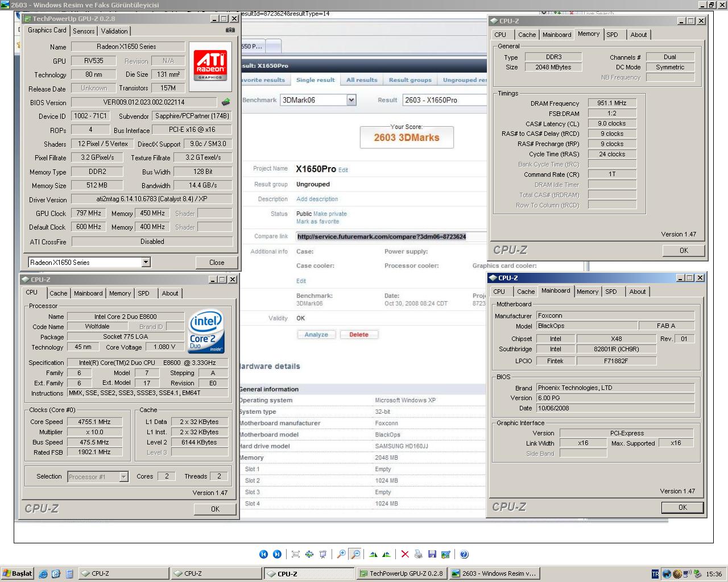Click the compare link URL field

pyautogui.click(x=391, y=236)
